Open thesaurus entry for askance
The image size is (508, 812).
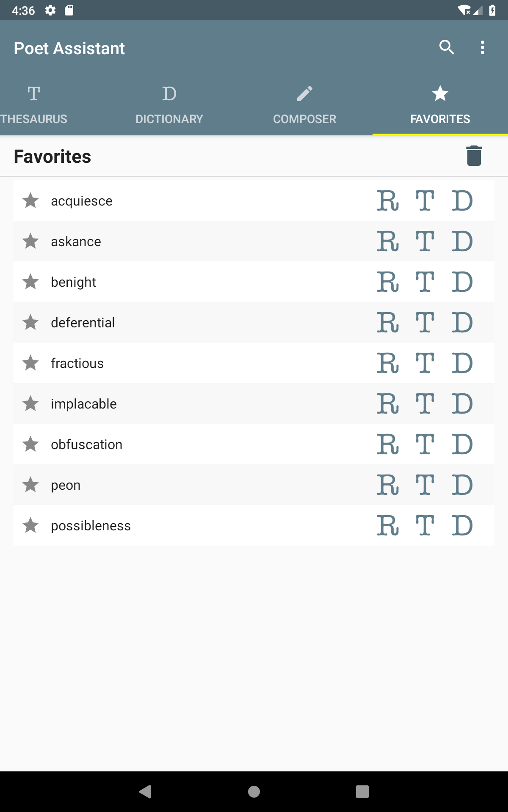[425, 241]
